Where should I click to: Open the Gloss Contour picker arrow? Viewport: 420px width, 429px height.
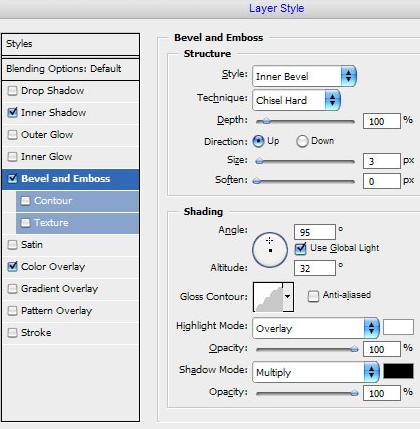(x=288, y=296)
